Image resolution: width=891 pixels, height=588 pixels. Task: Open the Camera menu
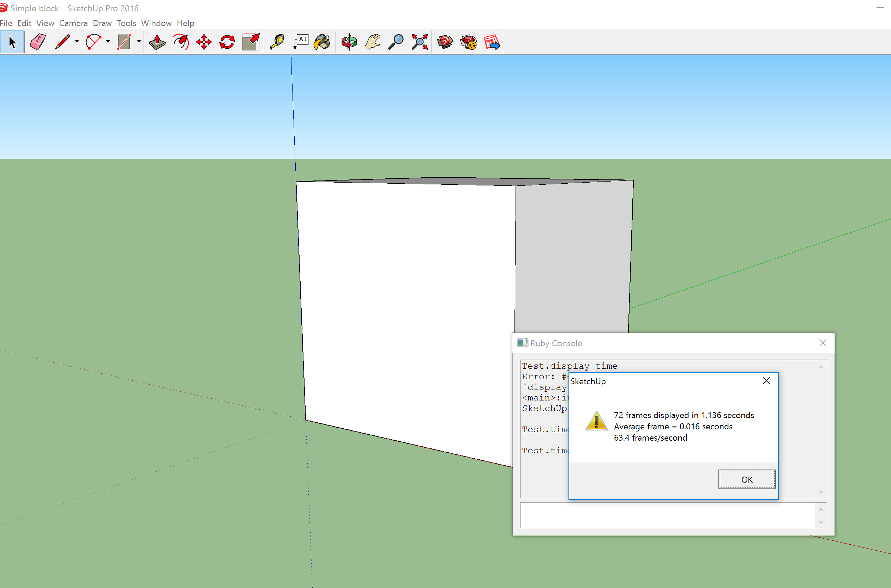click(x=73, y=23)
